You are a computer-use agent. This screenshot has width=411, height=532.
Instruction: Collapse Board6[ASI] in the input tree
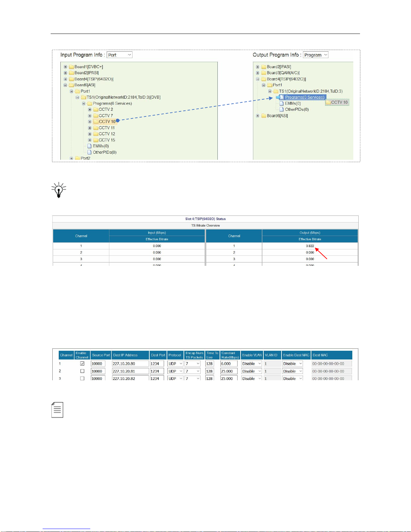(65, 85)
